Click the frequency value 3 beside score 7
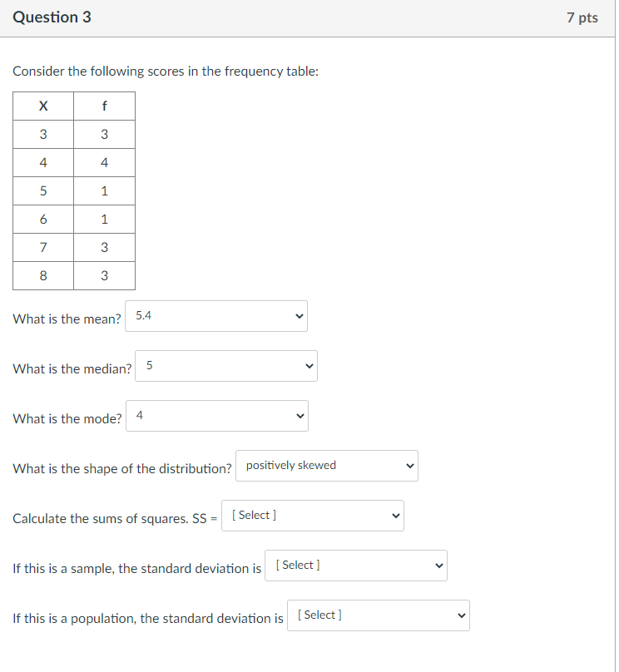619x672 pixels. (104, 247)
